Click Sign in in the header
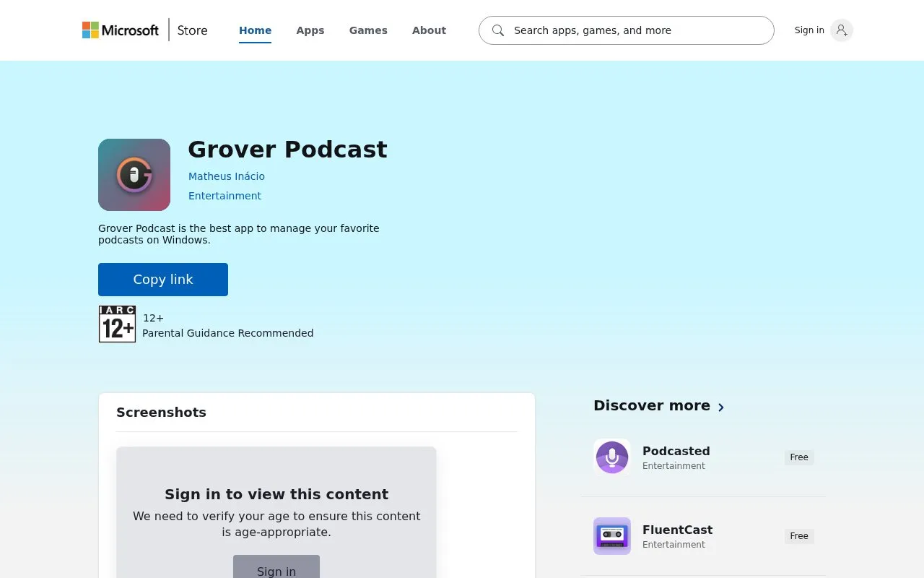Image resolution: width=924 pixels, height=578 pixels. pyautogui.click(x=809, y=30)
